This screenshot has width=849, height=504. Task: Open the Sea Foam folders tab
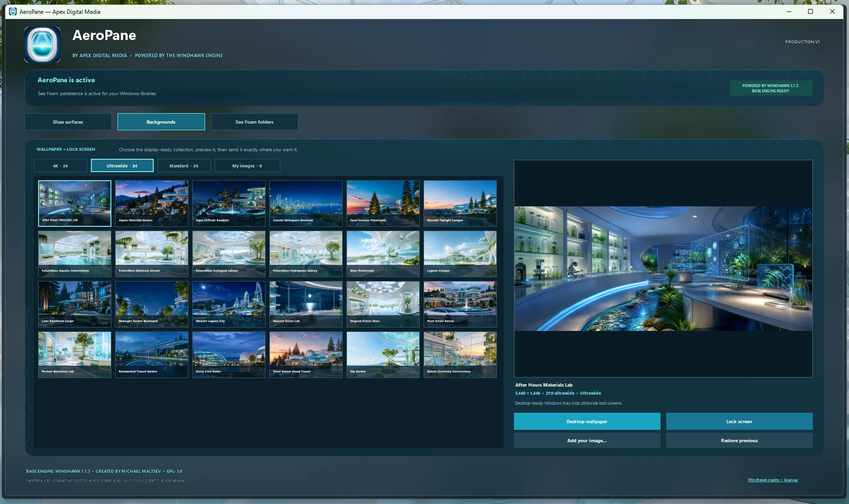pyautogui.click(x=255, y=122)
